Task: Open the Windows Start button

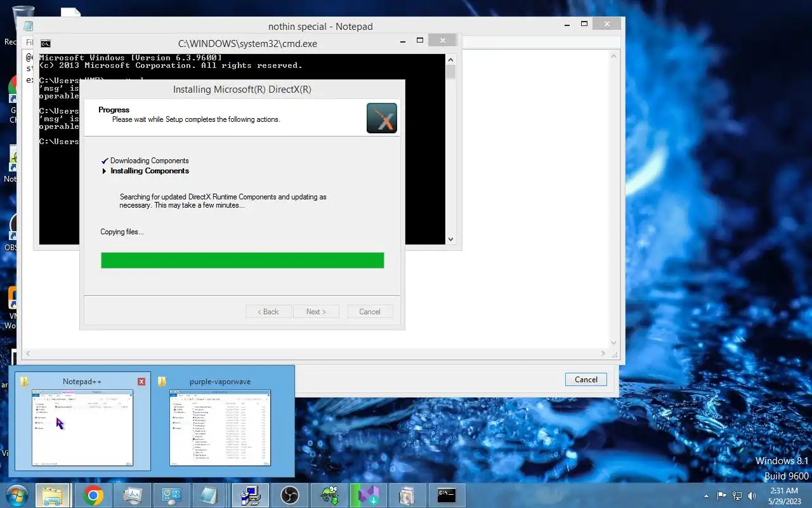Action: coord(16,495)
